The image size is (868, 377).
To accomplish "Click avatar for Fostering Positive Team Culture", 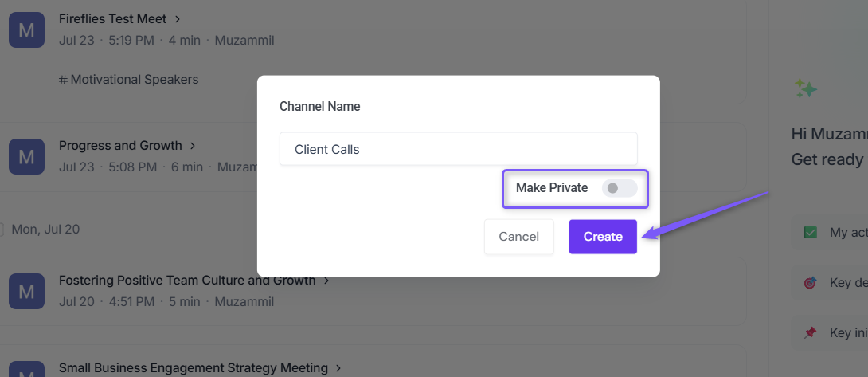I will [26, 291].
